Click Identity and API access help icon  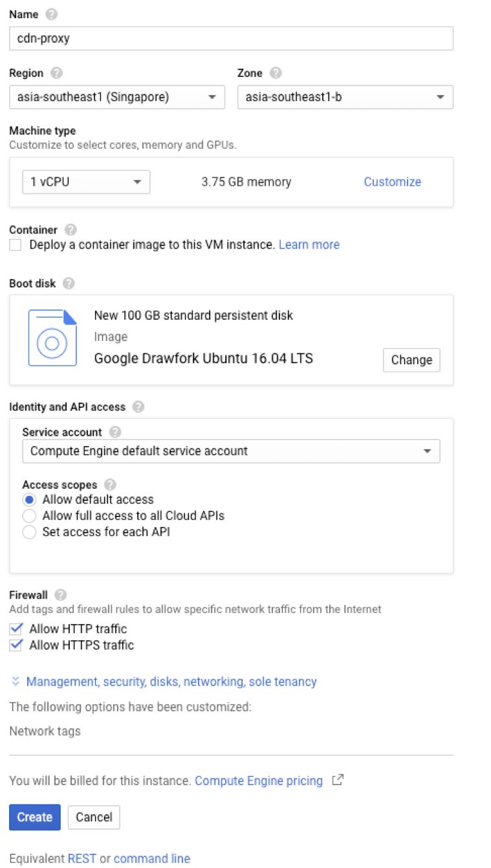click(138, 407)
